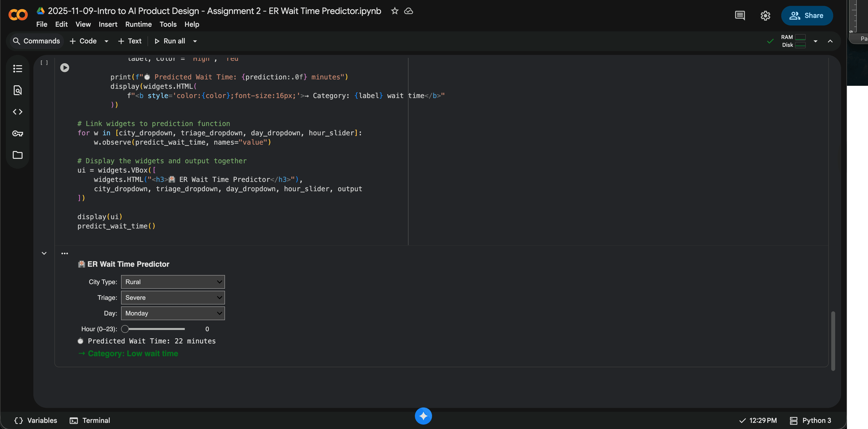Open the secrets key panel
The height and width of the screenshot is (429, 868).
click(x=18, y=133)
